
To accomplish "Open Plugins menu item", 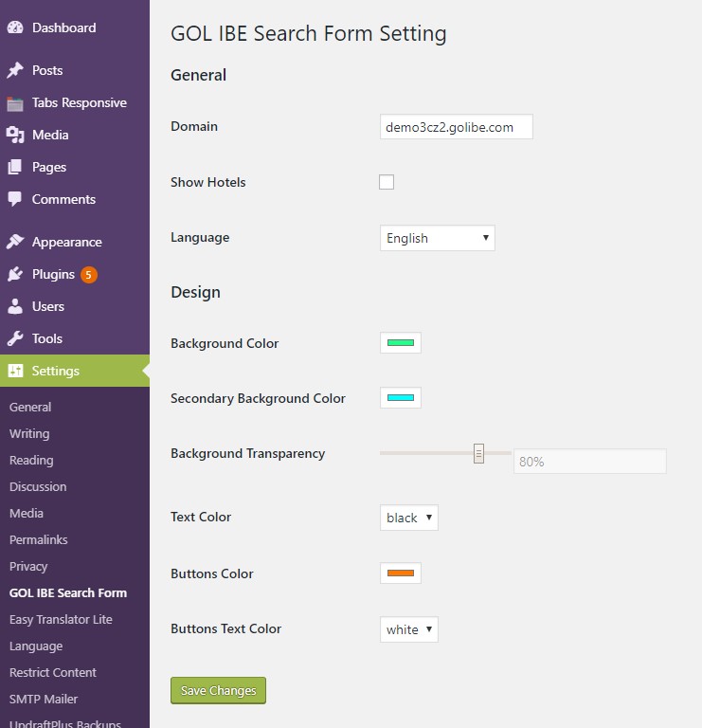I will pyautogui.click(x=75, y=274).
